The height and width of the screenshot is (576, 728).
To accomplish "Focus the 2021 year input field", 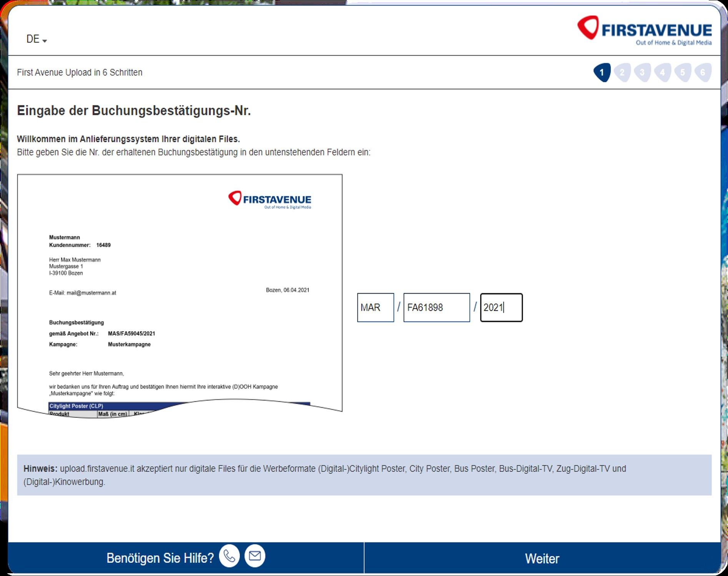I will click(x=501, y=307).
